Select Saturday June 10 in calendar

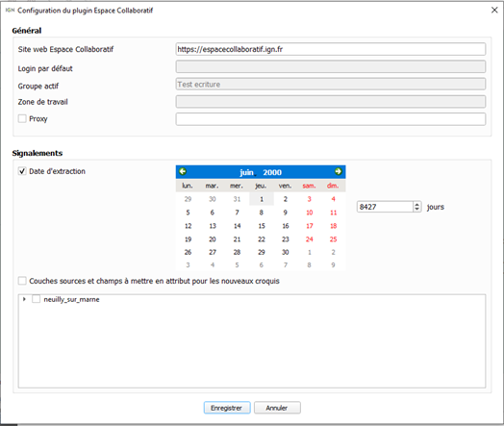pyautogui.click(x=309, y=213)
